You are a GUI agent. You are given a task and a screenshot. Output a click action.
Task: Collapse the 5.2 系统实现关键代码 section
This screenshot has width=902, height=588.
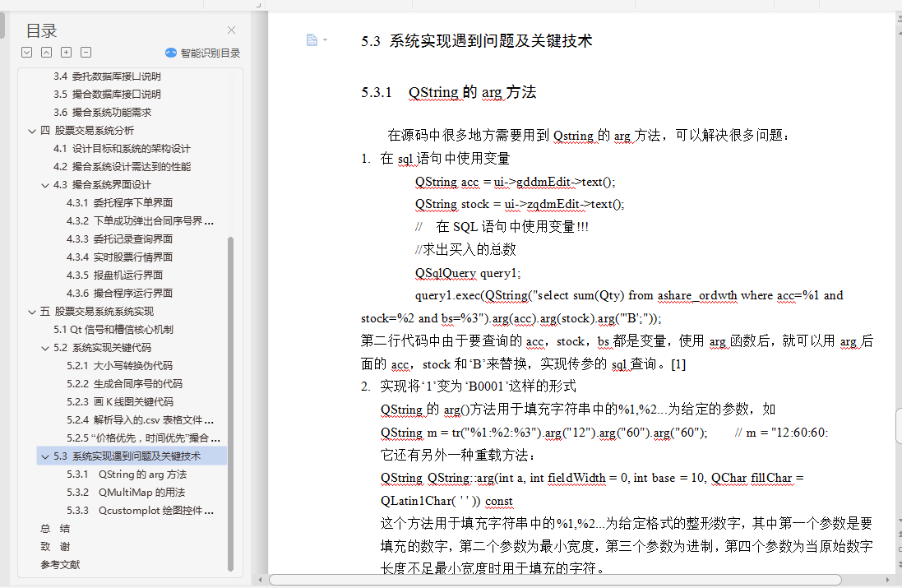pyautogui.click(x=45, y=348)
